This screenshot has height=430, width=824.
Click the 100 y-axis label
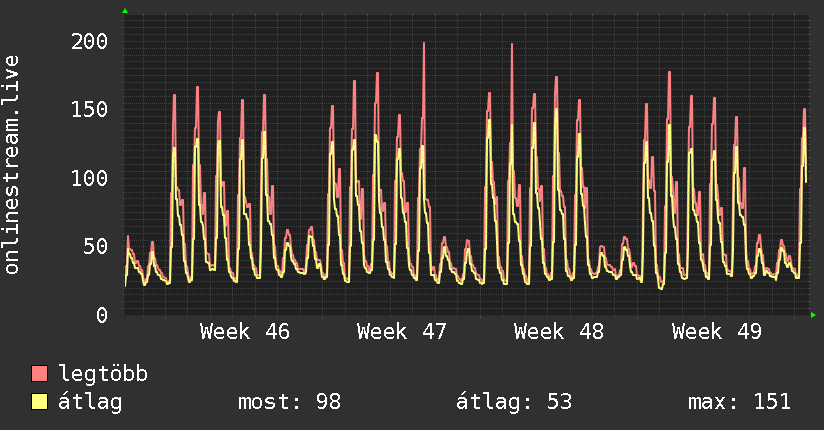coord(89,178)
